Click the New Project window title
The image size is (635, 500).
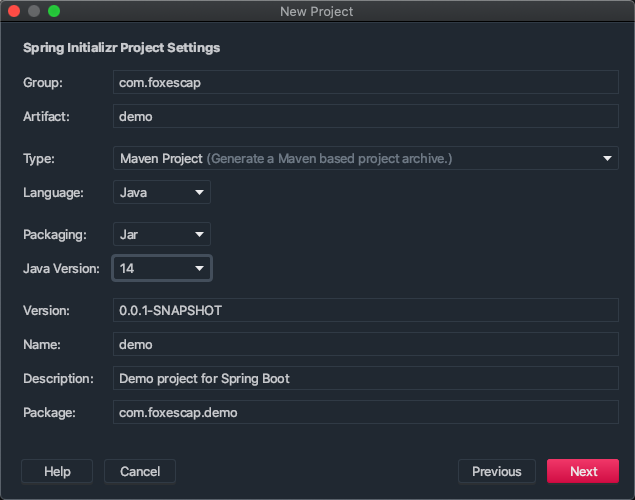[x=317, y=11]
